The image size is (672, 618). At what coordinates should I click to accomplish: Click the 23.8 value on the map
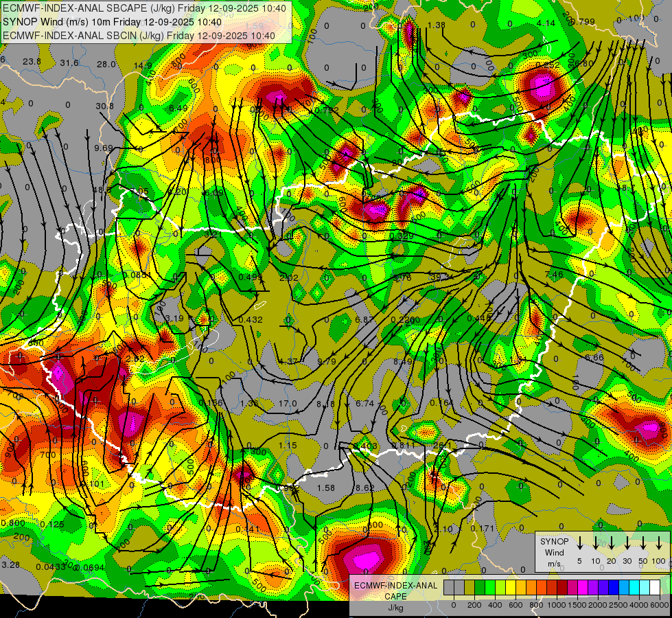[x=32, y=61]
